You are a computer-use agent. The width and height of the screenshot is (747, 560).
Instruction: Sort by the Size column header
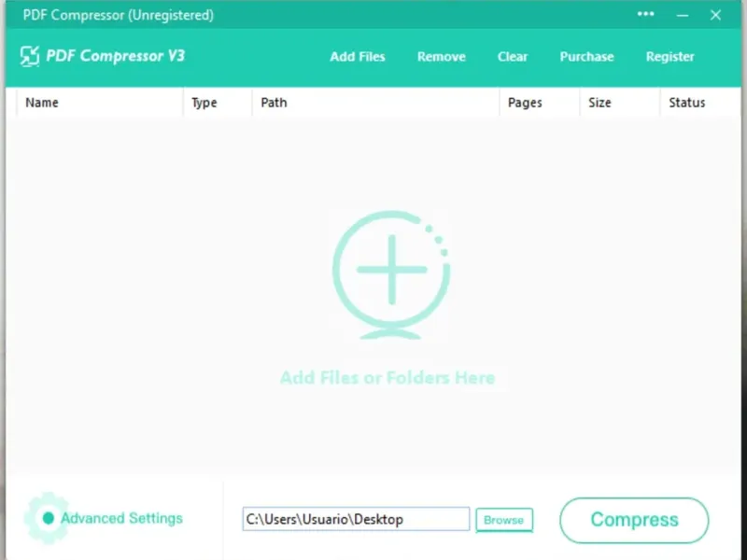(x=620, y=103)
